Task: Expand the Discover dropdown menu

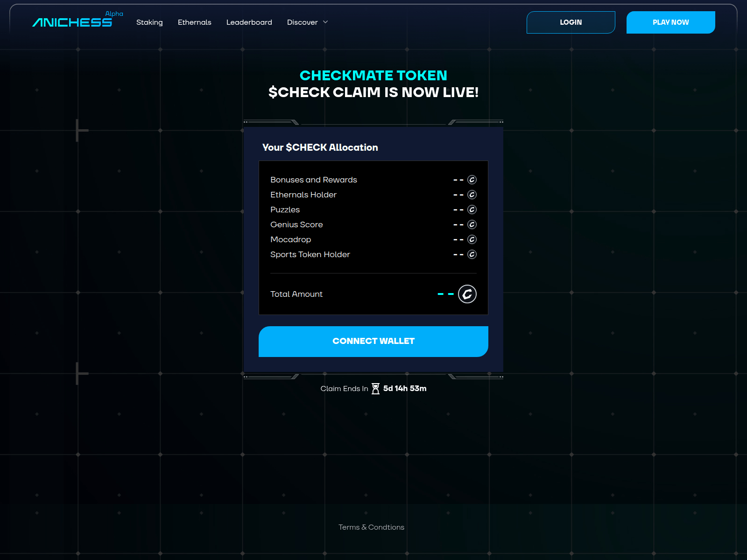Action: pyautogui.click(x=308, y=22)
